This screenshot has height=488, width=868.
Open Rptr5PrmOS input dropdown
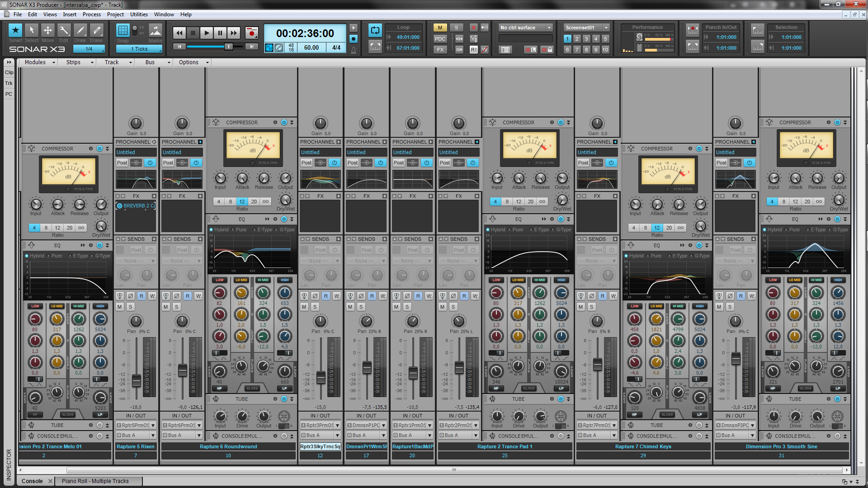(136, 425)
